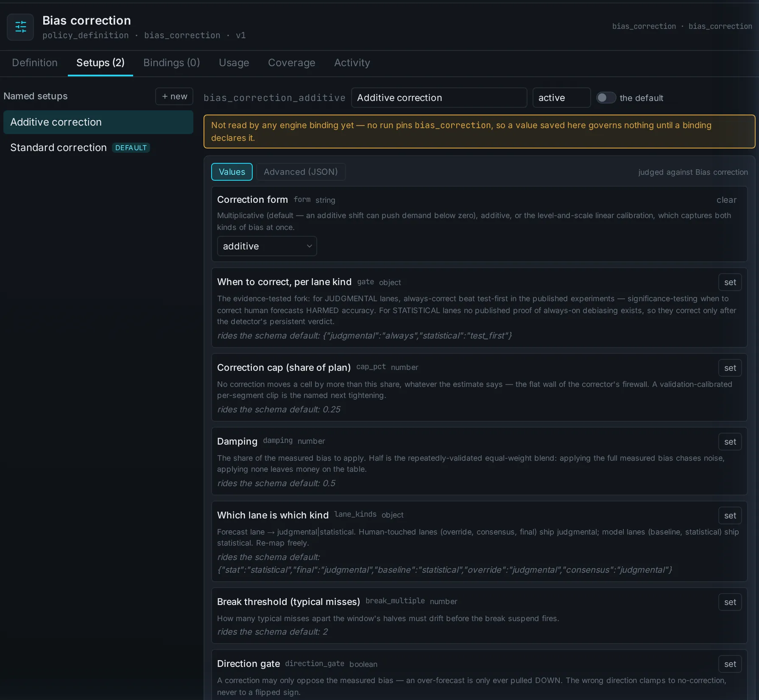
Task: Set the 'When to correct, per lane kind' value
Action: tap(730, 282)
